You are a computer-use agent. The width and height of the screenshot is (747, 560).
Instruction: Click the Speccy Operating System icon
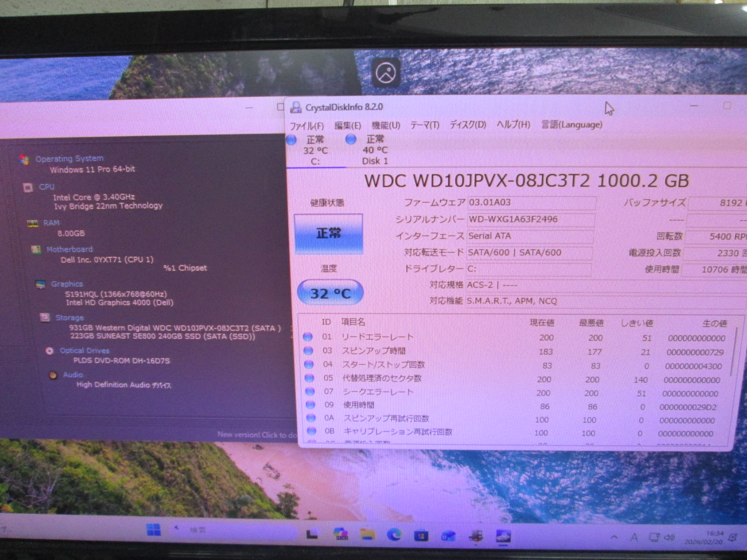(24, 160)
